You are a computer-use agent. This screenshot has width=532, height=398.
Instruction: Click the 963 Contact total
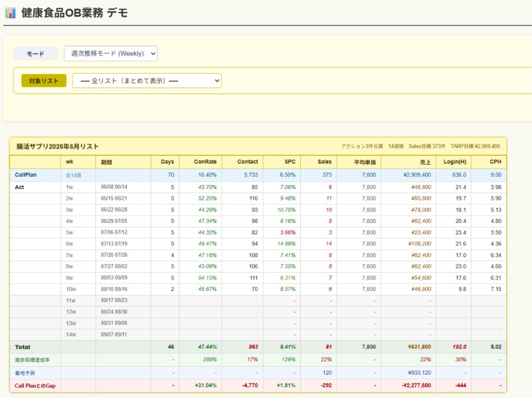(253, 347)
